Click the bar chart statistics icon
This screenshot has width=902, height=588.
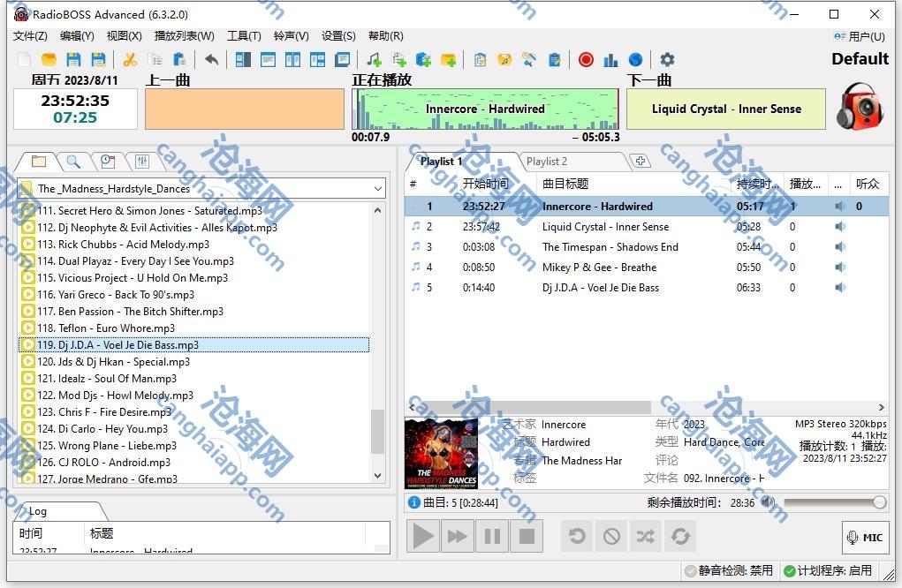[x=610, y=60]
